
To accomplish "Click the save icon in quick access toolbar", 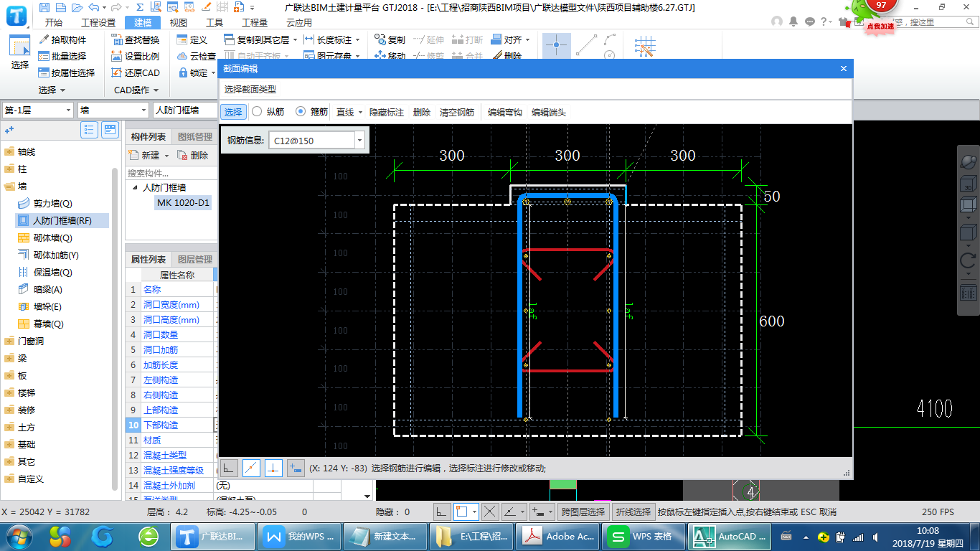I will (44, 8).
